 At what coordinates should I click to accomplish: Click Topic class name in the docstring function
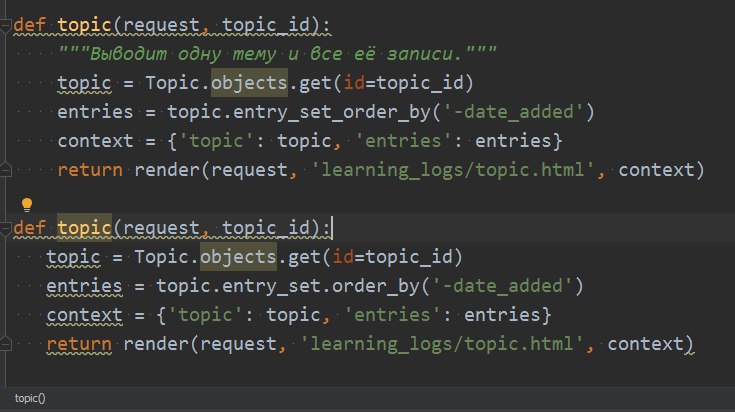pyautogui.click(x=172, y=83)
